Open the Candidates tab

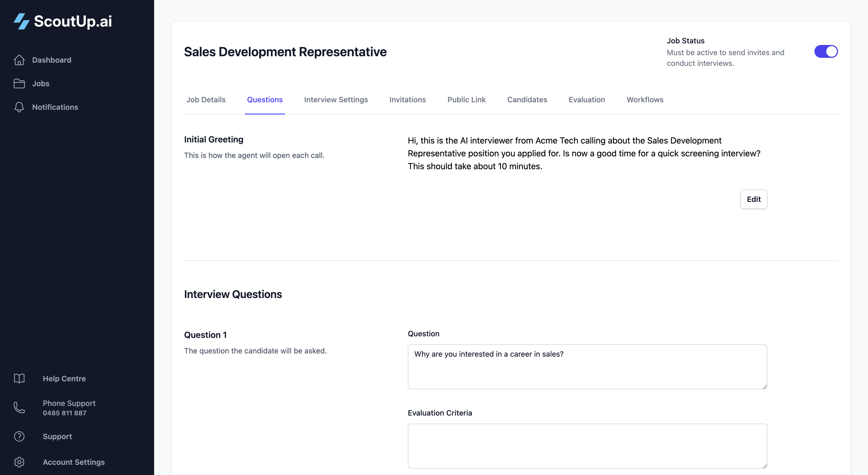[x=527, y=100]
